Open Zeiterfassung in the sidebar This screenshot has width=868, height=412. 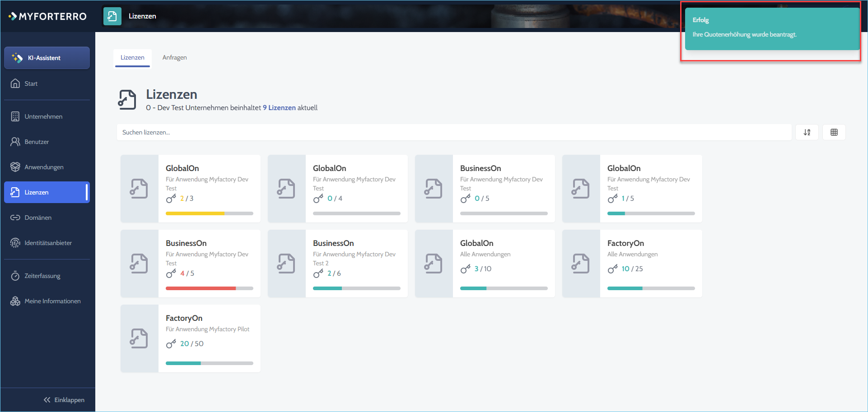pyautogui.click(x=47, y=276)
